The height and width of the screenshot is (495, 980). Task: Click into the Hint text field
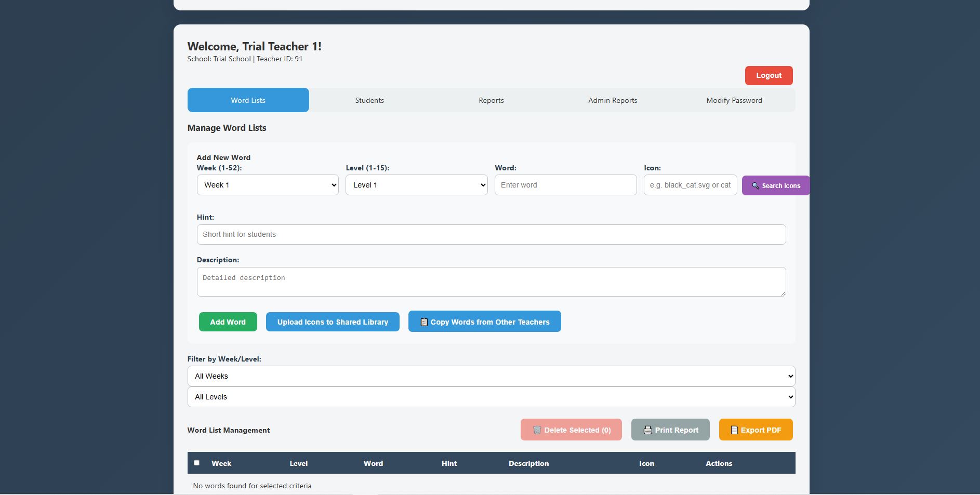pyautogui.click(x=491, y=234)
